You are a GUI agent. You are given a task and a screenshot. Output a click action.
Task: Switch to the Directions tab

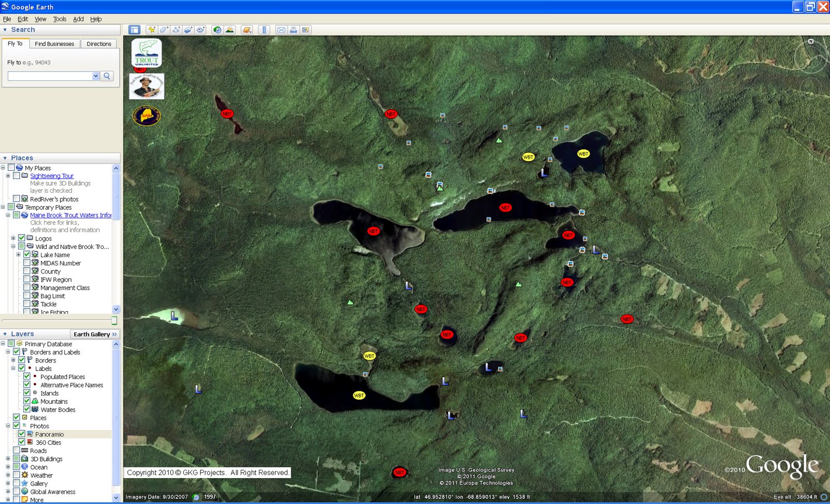(99, 44)
